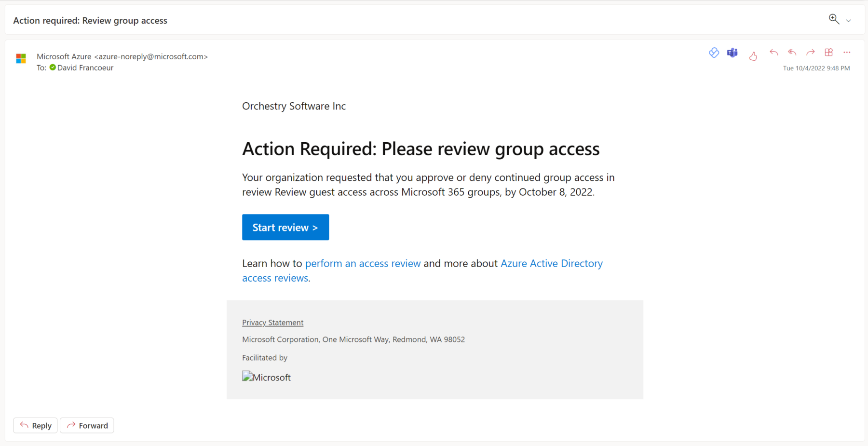Click the Forward button at bottom
868x446 pixels.
pos(87,425)
